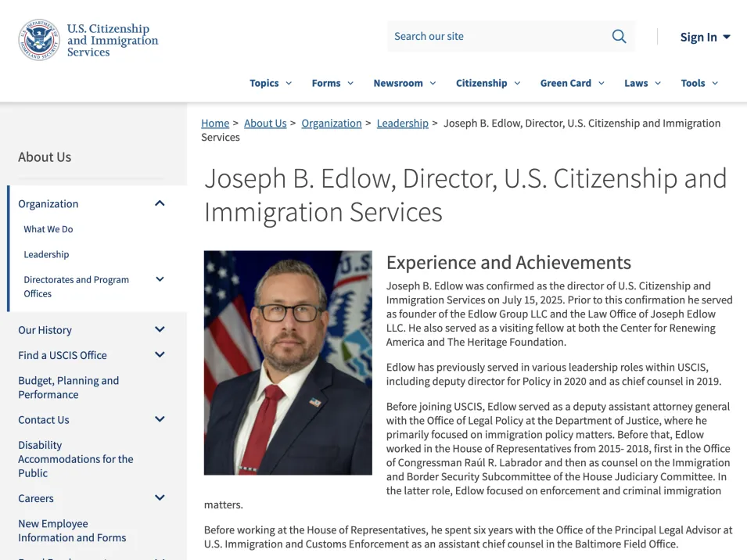
Task: Expand Find a USCIS Office chevron
Action: pos(160,355)
